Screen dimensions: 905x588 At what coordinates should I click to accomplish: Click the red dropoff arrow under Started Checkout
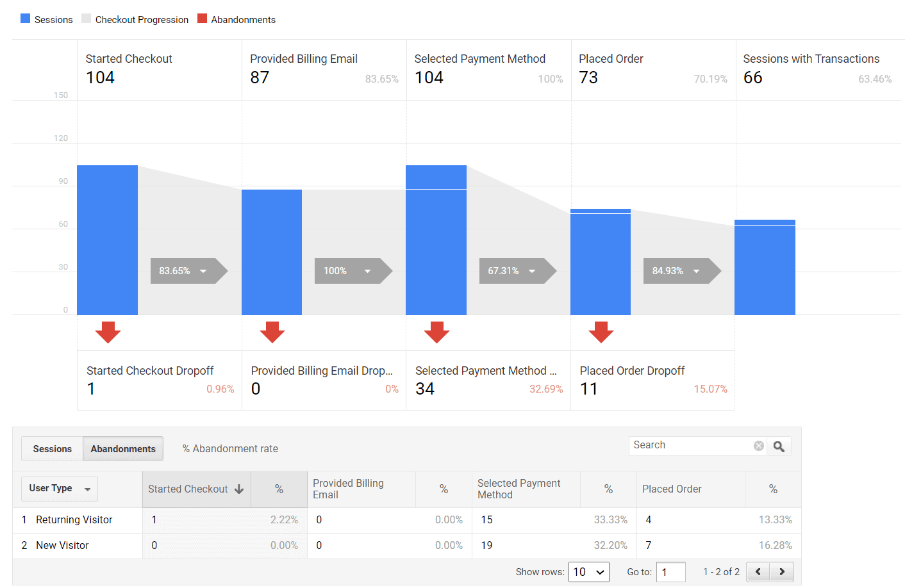[108, 332]
